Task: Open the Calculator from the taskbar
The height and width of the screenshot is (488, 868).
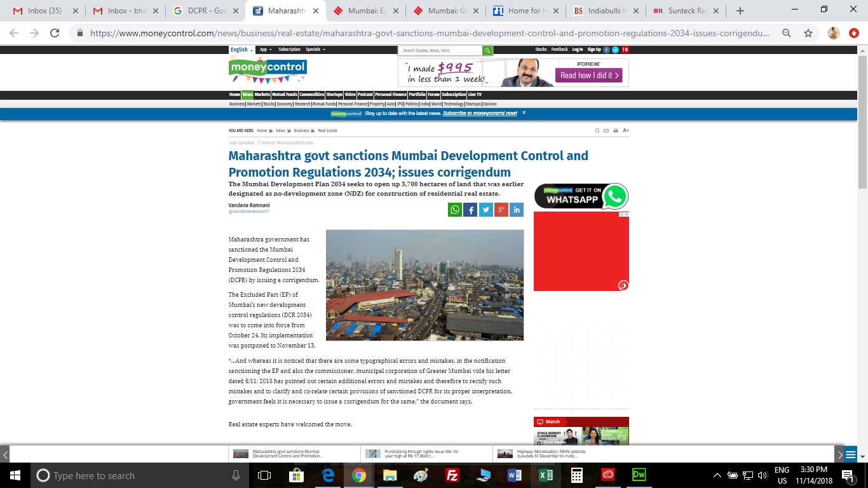Action: [577, 475]
